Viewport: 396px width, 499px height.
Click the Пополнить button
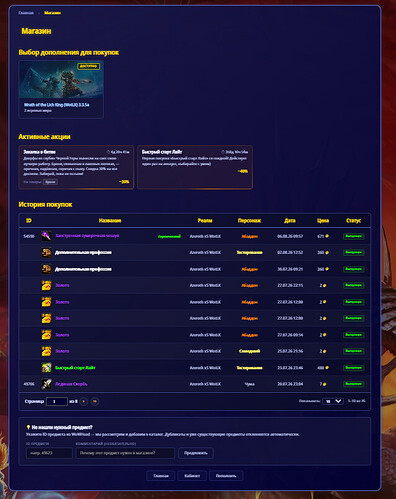[226, 476]
